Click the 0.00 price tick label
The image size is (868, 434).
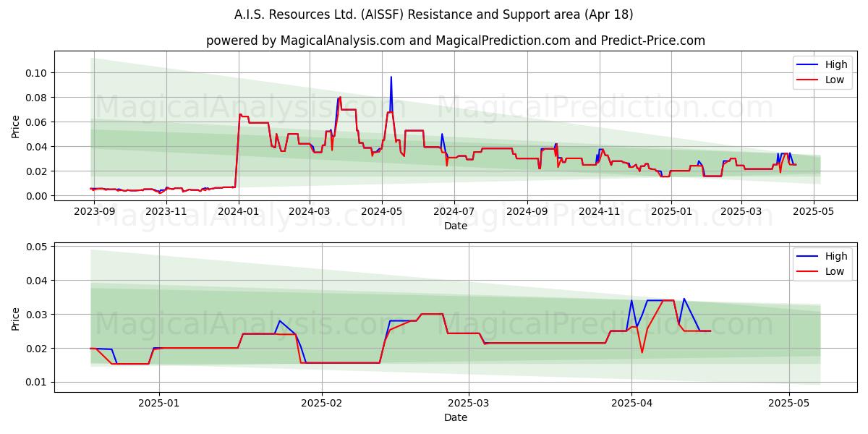36,196
